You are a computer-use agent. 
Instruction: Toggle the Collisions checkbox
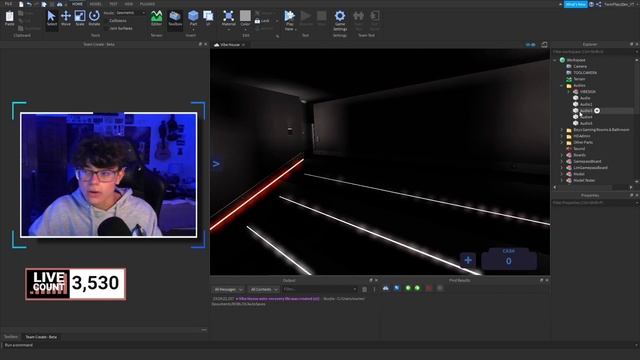[107, 20]
